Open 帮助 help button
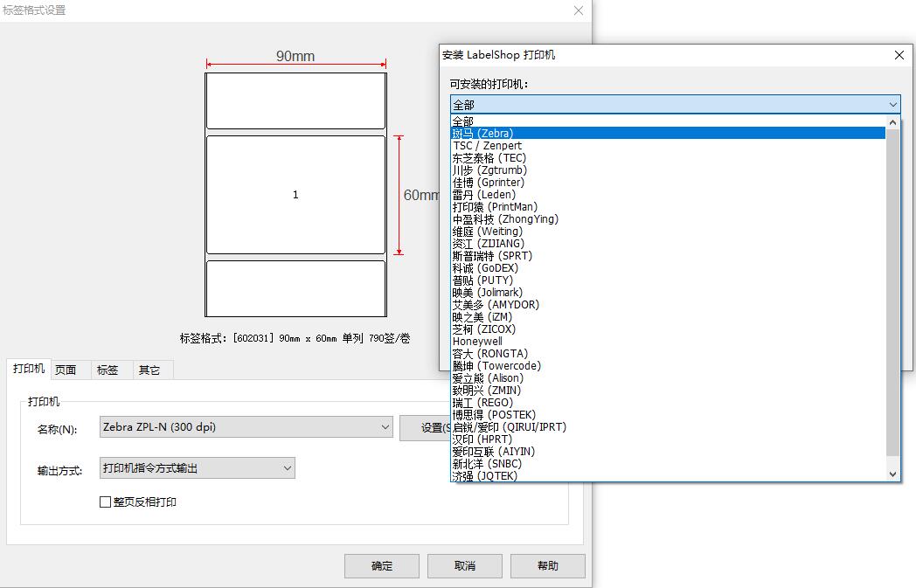 pyautogui.click(x=548, y=566)
